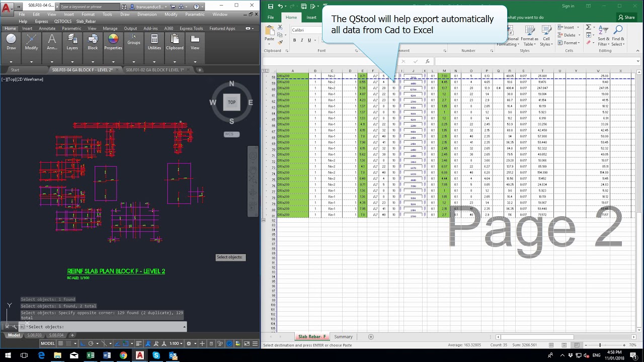
Task: Click the binoculars search icon in AutoCAD
Action: pyautogui.click(x=125, y=7)
